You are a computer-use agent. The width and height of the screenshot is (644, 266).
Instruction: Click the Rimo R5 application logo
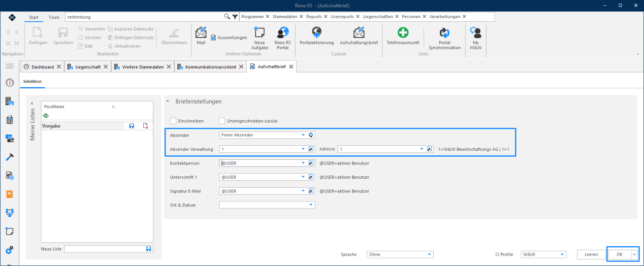click(x=11, y=17)
